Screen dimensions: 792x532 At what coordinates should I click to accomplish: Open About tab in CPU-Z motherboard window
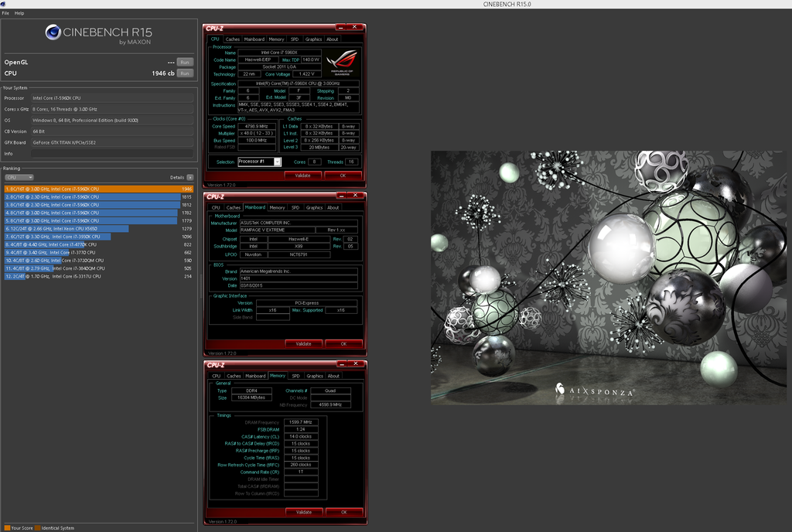pyautogui.click(x=333, y=207)
